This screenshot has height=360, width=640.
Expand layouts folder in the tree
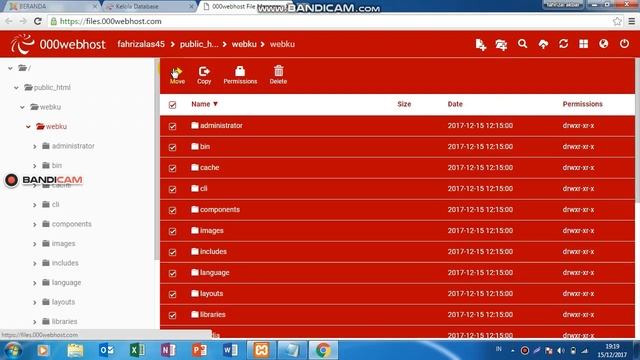(35, 303)
